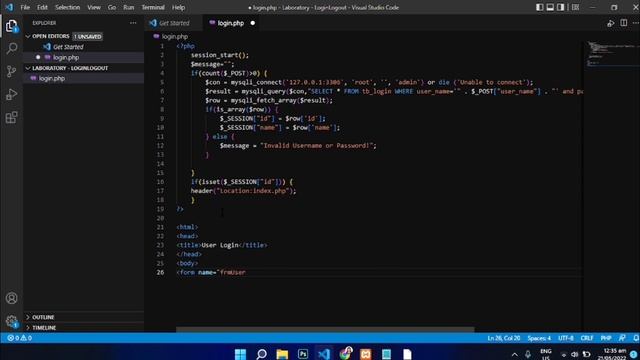This screenshot has width=640, height=360.
Task: Open the File menu
Action: tap(25, 7)
